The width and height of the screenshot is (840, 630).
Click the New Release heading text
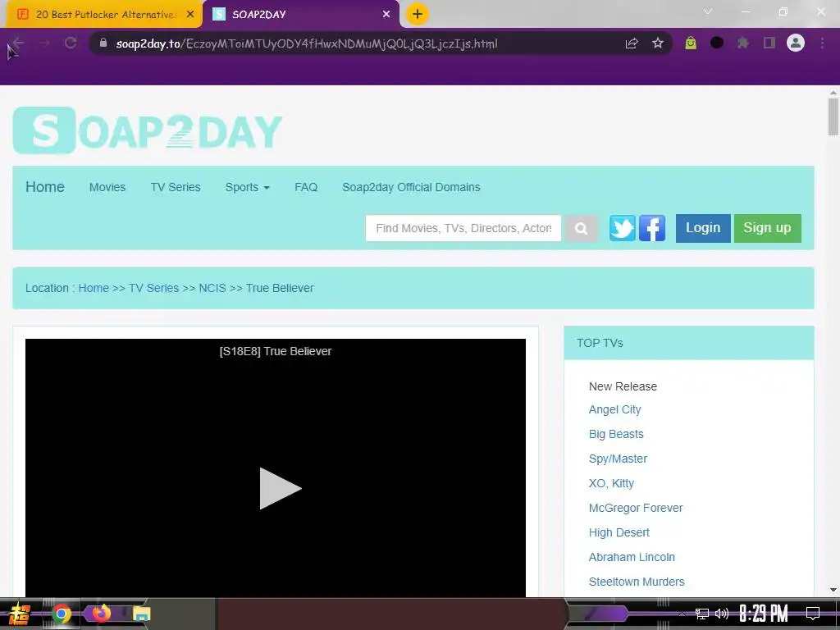point(623,387)
